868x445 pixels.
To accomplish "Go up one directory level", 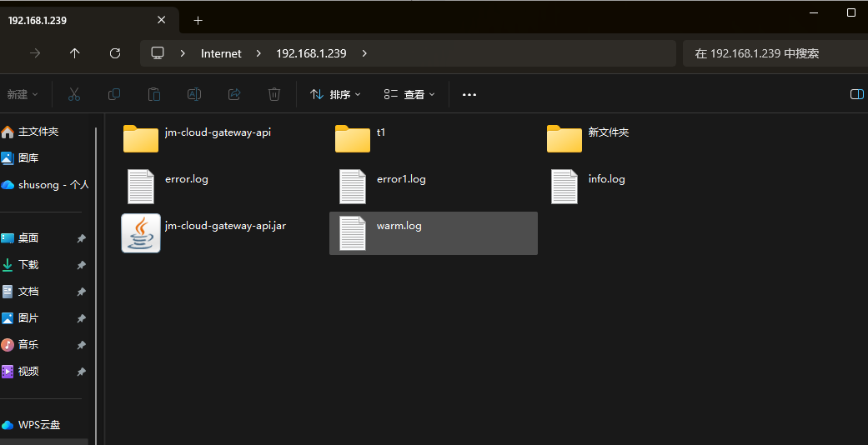I will click(75, 53).
